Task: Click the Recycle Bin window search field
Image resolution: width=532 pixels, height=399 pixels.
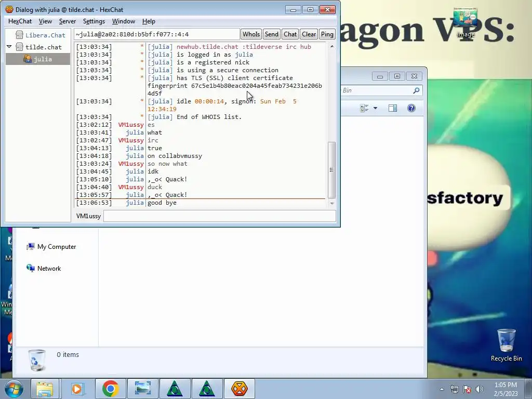Action: (x=376, y=90)
